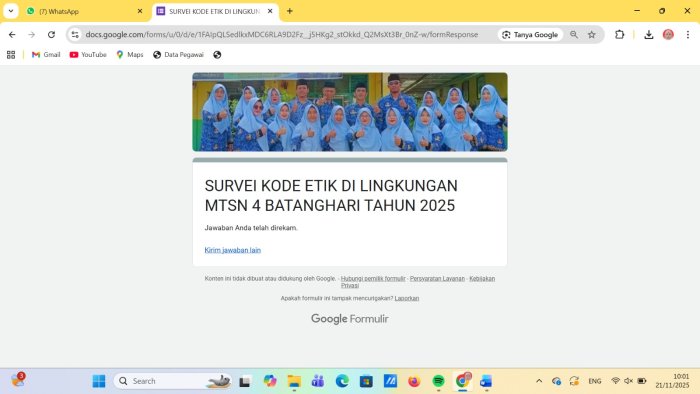Click the unnamed globe bookmark
The image size is (700, 394).
217,54
